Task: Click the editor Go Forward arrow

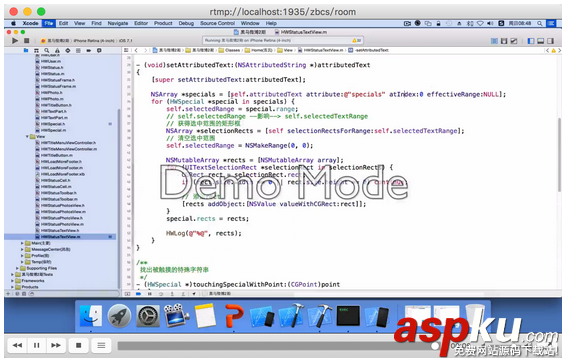Action: tap(146, 50)
